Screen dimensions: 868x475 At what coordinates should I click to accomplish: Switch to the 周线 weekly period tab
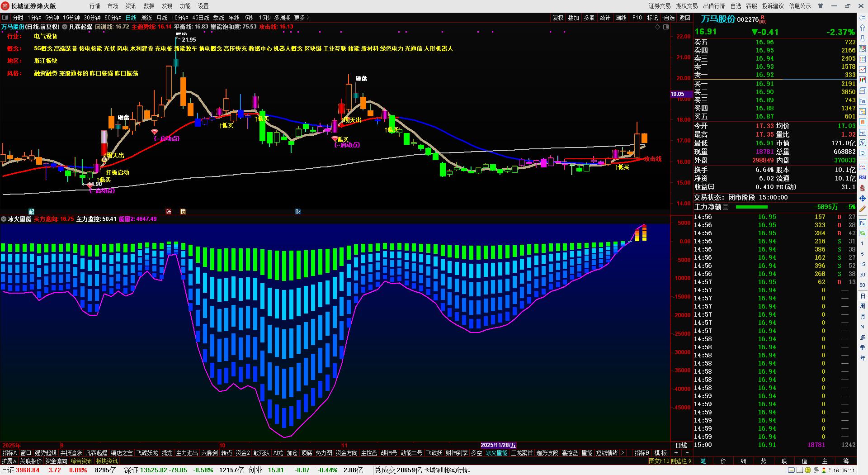point(146,18)
